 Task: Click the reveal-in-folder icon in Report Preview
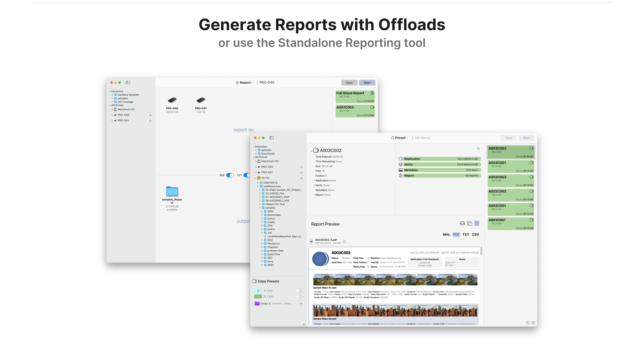point(470,223)
